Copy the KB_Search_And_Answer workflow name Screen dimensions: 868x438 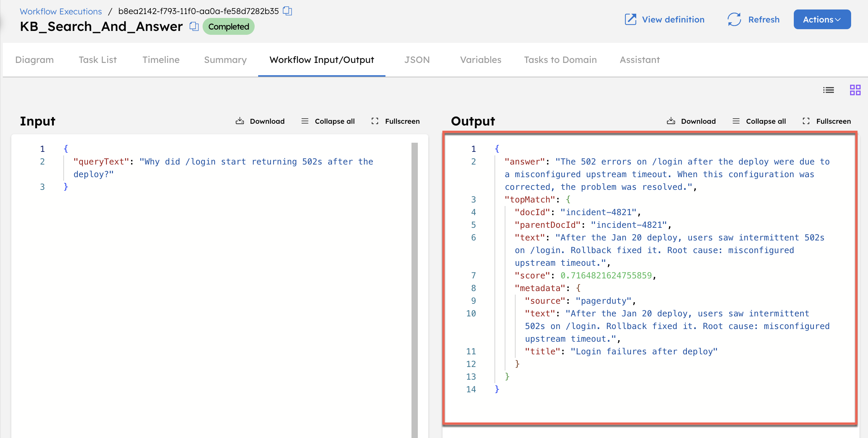coord(194,26)
